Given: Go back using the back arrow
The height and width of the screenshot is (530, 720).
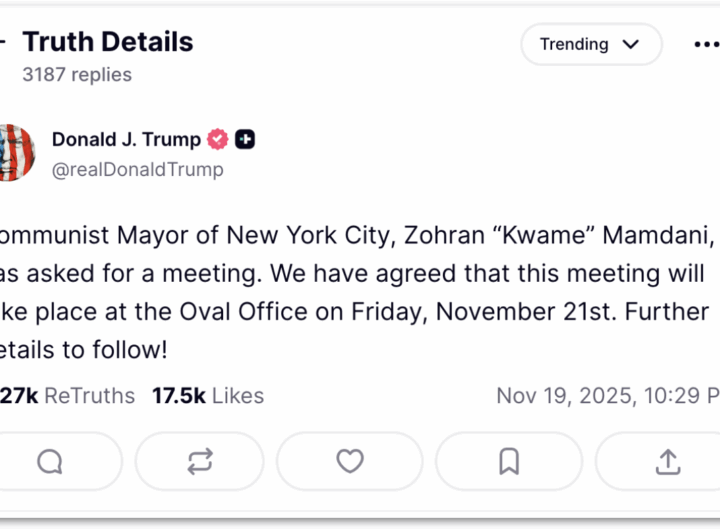Looking at the screenshot, I should [x=3, y=43].
